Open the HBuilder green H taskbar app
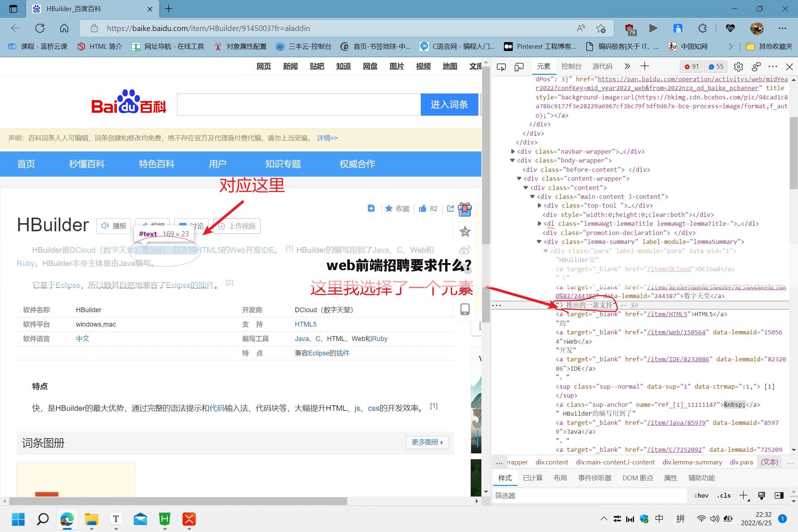Image resolution: width=798 pixels, height=532 pixels. tap(164, 519)
